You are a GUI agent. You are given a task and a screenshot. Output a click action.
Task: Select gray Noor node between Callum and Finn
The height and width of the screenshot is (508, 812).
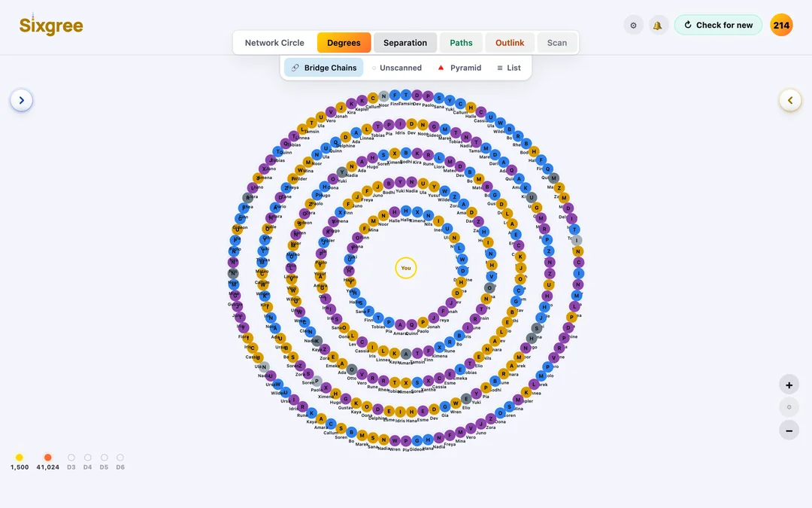(x=383, y=96)
